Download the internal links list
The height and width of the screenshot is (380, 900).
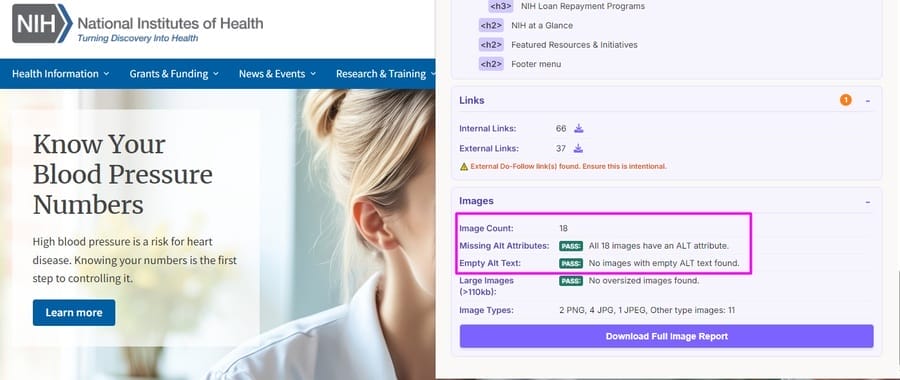[x=579, y=128]
